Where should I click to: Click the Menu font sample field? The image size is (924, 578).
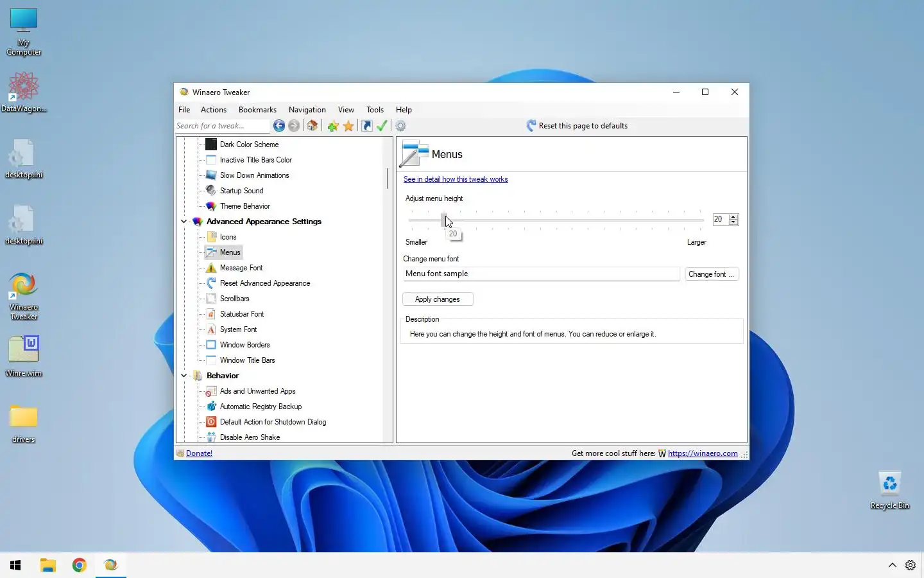541,274
